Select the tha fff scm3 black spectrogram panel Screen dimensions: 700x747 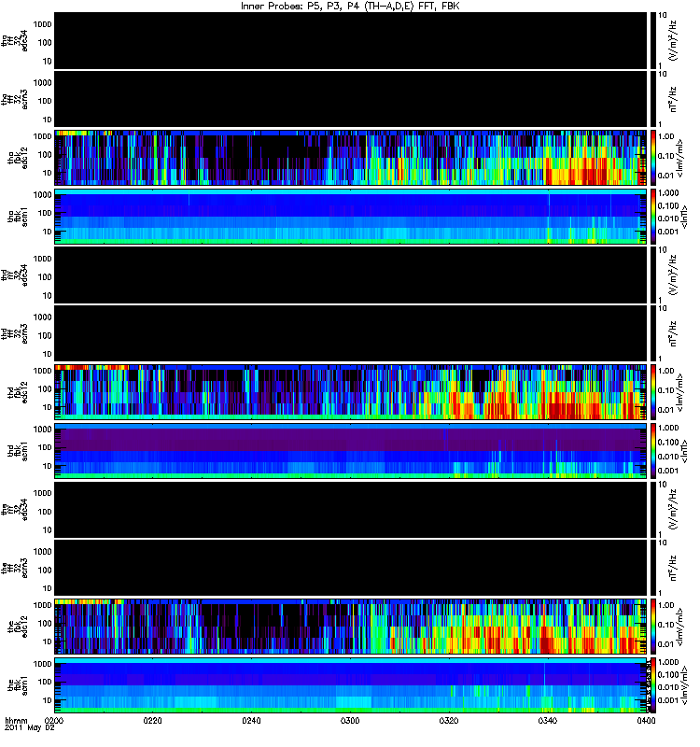point(351,99)
